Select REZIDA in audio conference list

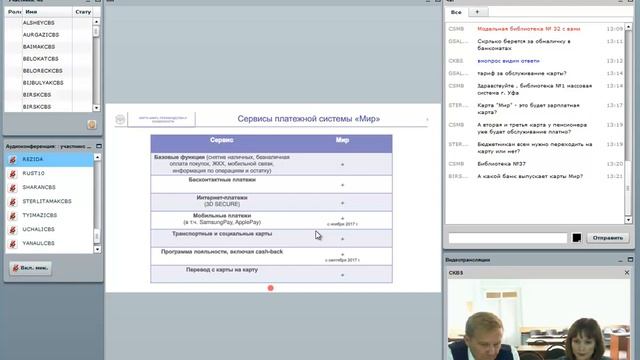(49, 160)
